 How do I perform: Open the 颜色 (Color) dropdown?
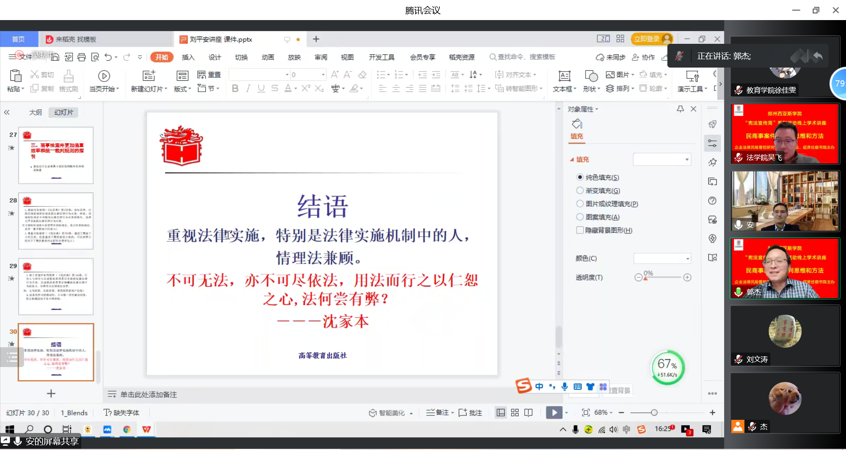click(x=662, y=258)
